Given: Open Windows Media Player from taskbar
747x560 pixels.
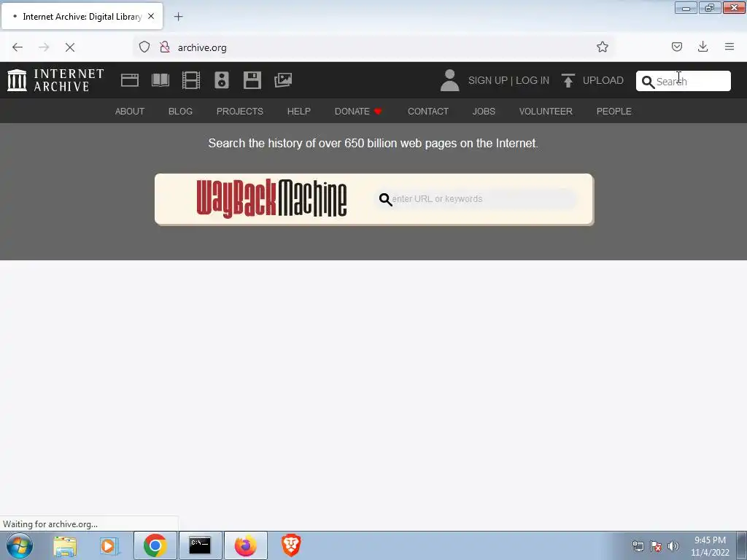Looking at the screenshot, I should coord(109,545).
